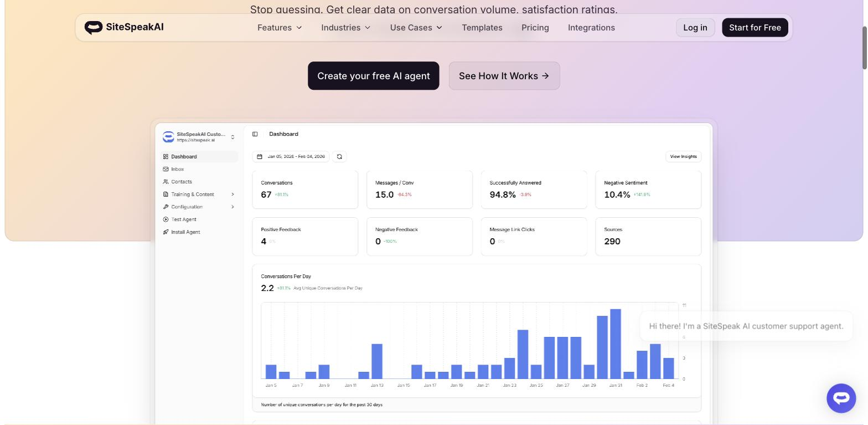
Task: Click the refresh icon next to date range
Action: pyautogui.click(x=339, y=157)
